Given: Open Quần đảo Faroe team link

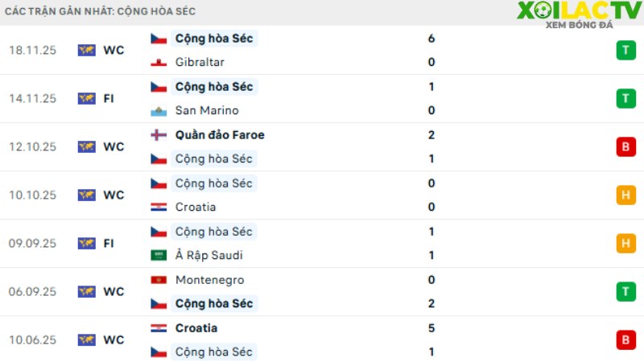Looking at the screenshot, I should tap(220, 135).
